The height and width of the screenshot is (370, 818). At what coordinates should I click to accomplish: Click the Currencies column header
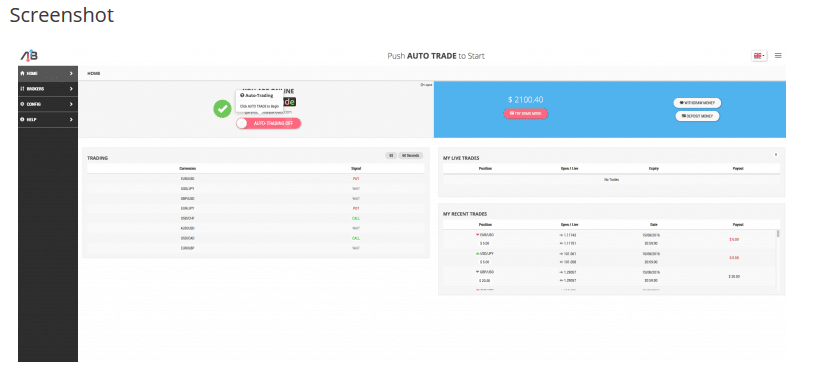click(188, 169)
